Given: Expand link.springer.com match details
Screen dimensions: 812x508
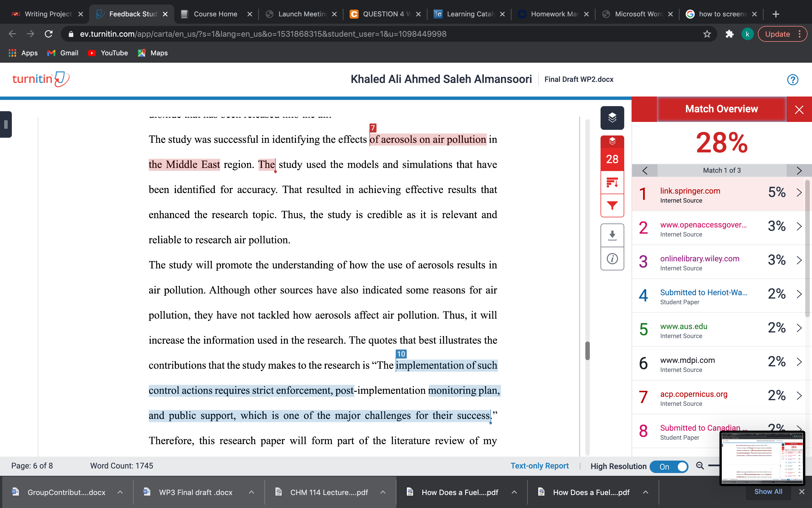Looking at the screenshot, I should click(x=799, y=192).
